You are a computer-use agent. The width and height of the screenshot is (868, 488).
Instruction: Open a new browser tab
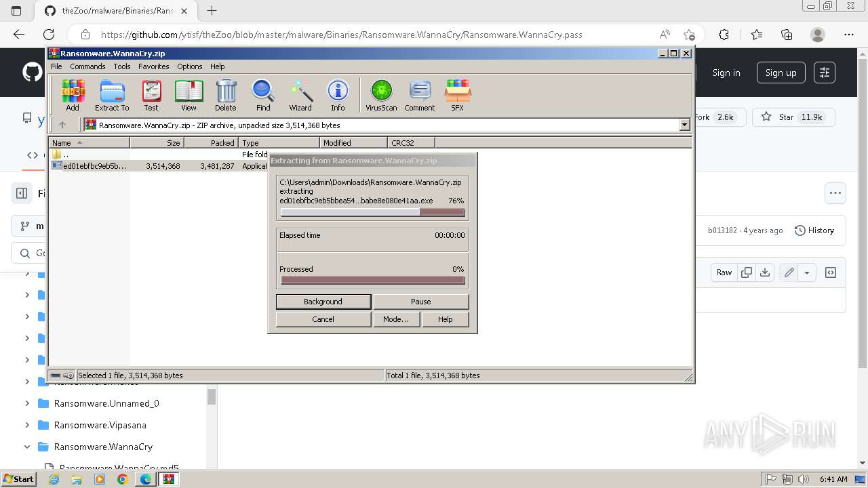pos(212,10)
